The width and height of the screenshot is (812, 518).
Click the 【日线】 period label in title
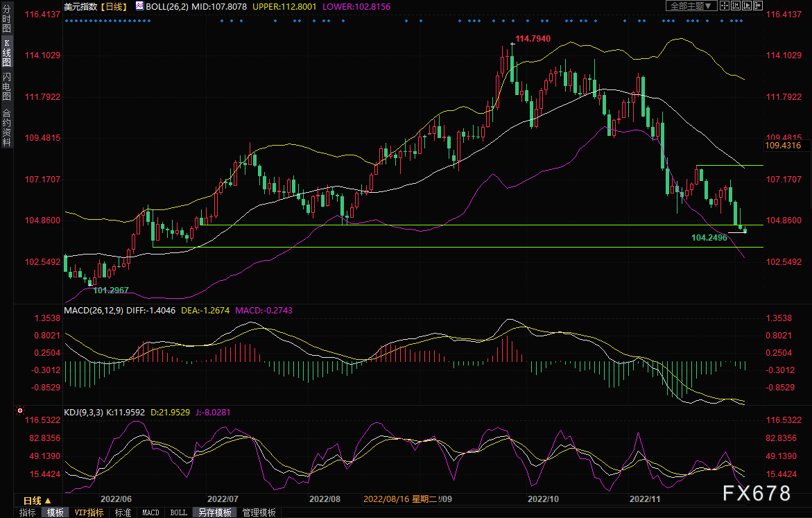point(113,6)
